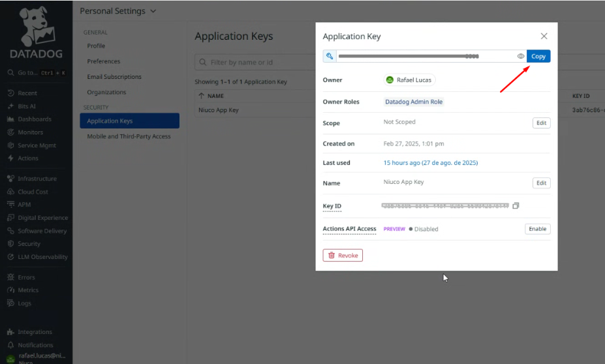Open Organizations settings
The height and width of the screenshot is (364, 605).
pyautogui.click(x=106, y=92)
